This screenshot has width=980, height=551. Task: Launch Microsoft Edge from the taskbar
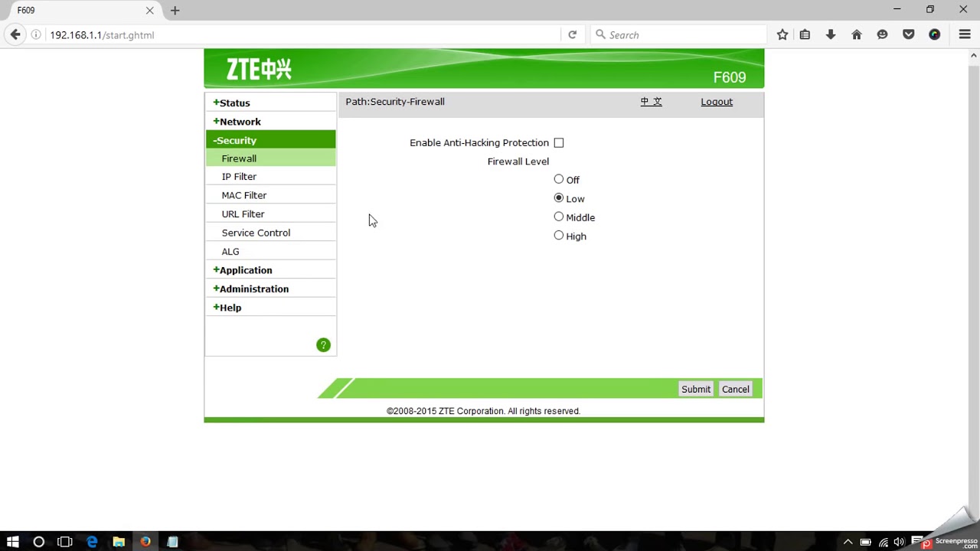92,542
